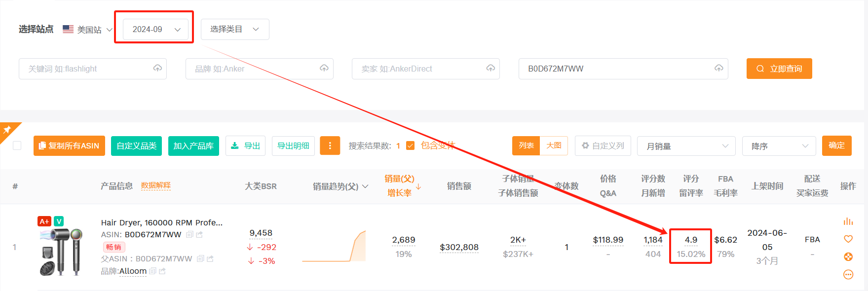
Task: Open the bar chart analysis icon
Action: pyautogui.click(x=848, y=221)
